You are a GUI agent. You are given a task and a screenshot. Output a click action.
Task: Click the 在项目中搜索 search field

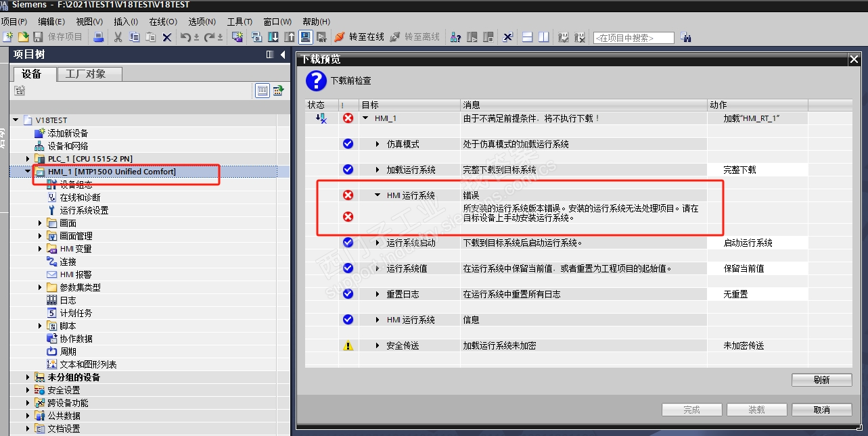(634, 38)
